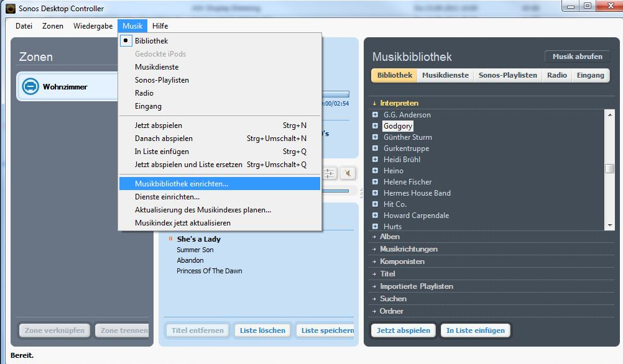This screenshot has width=623, height=364.
Task: Open the Wiedergabe menu
Action: (x=93, y=26)
